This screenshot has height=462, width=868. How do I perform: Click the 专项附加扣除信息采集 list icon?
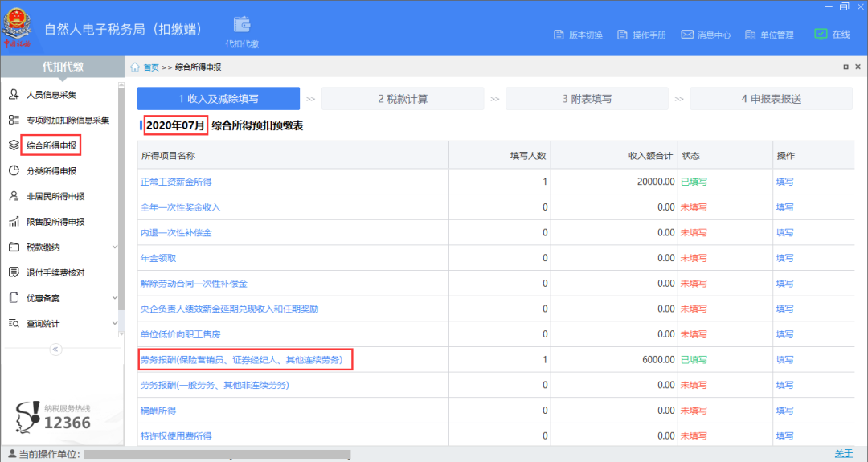click(x=14, y=120)
